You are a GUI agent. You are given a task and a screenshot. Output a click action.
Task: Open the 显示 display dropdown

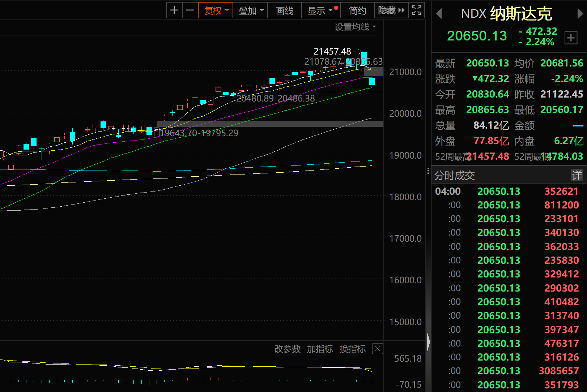pyautogui.click(x=321, y=10)
